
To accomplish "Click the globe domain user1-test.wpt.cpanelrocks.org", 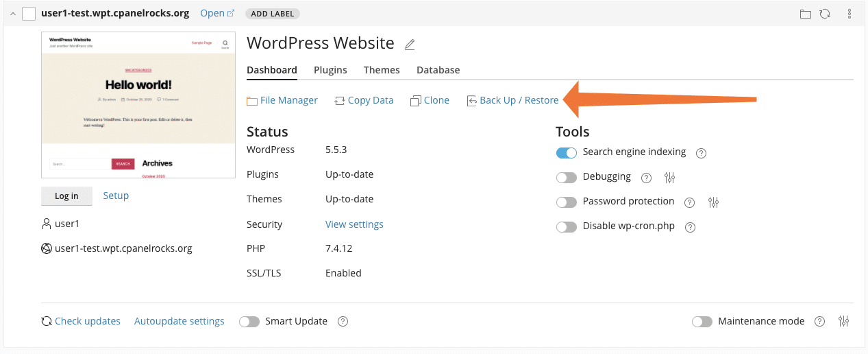I will pos(123,248).
